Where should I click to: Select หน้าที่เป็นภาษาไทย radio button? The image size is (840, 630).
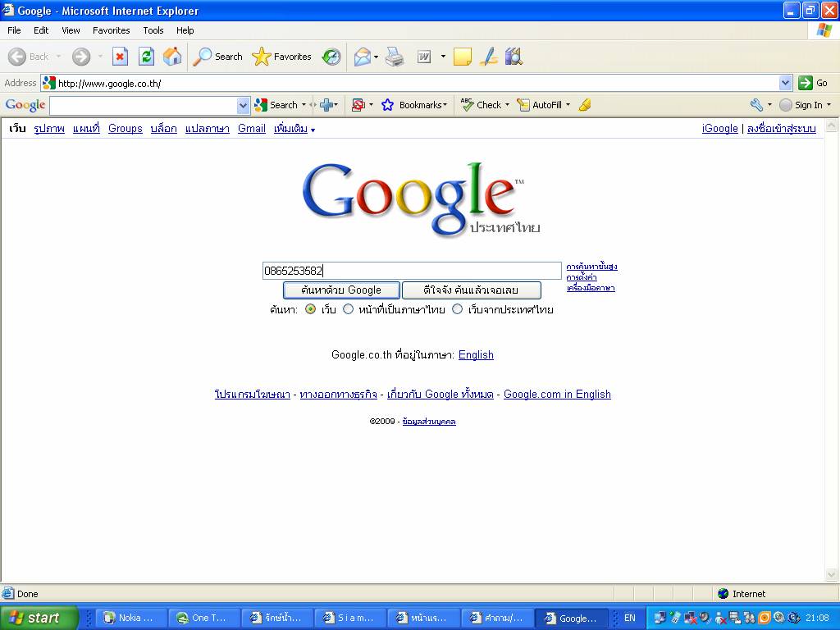tap(348, 309)
